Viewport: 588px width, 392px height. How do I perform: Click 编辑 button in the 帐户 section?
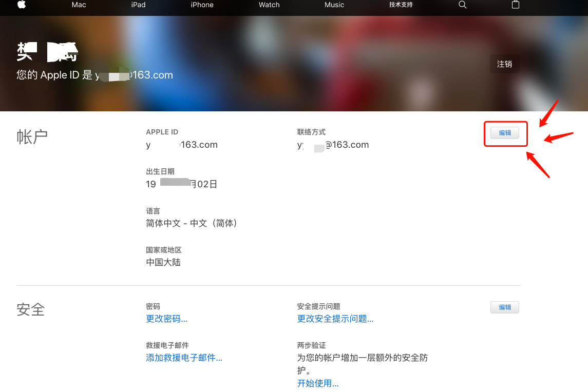(505, 133)
